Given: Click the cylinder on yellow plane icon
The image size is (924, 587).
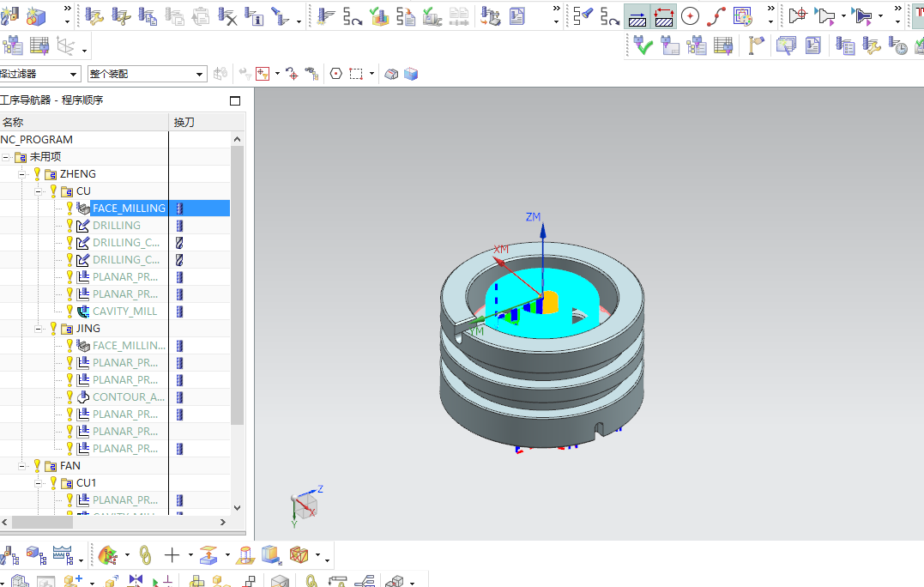Looking at the screenshot, I should tap(245, 554).
